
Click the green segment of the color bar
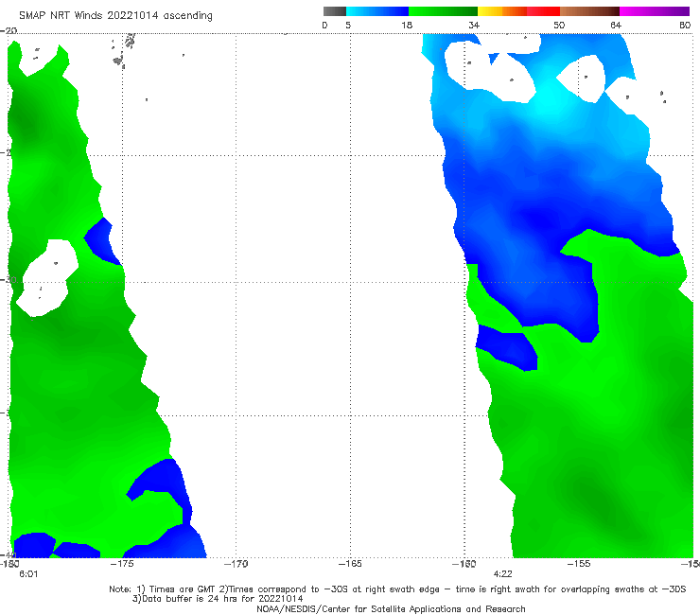click(x=443, y=11)
